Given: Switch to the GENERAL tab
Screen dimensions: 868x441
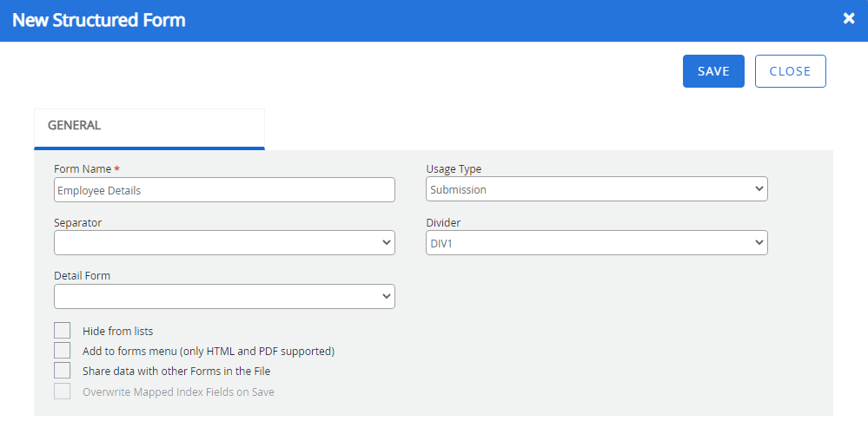Looking at the screenshot, I should [x=75, y=125].
